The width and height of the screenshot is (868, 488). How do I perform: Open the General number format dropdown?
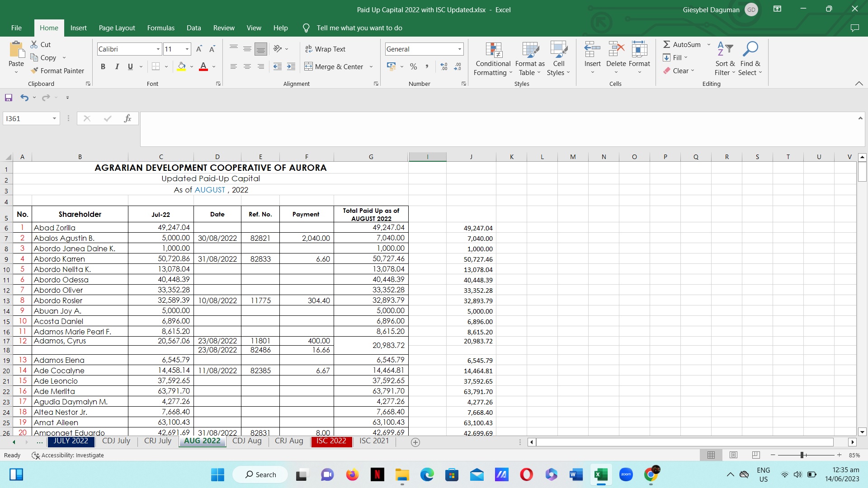click(459, 49)
